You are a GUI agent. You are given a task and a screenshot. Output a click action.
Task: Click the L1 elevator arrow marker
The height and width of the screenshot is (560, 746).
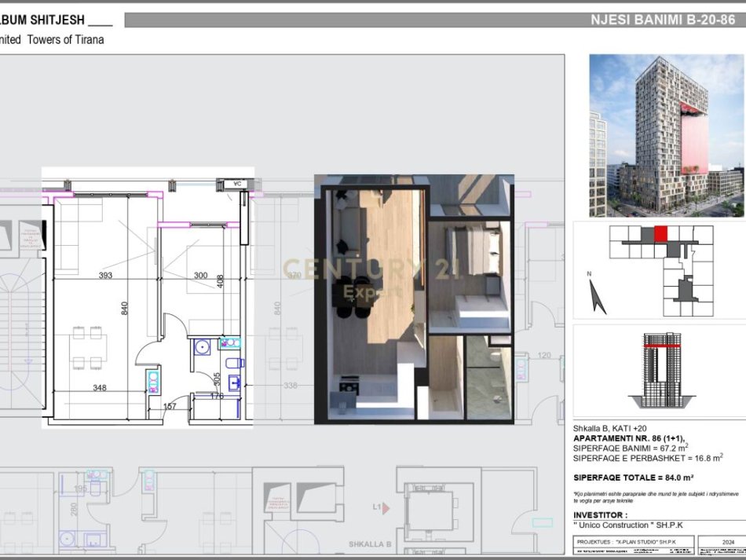[x=378, y=508]
